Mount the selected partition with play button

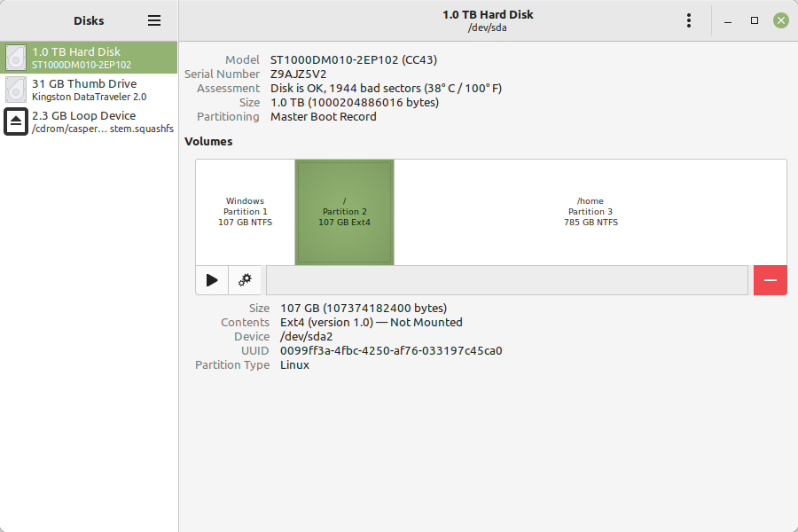[212, 280]
